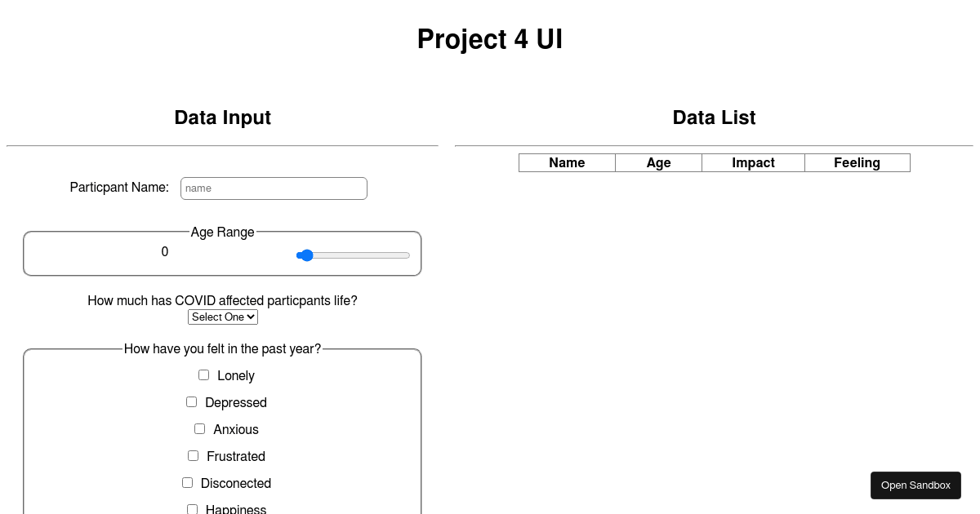
Task: Click the Project 4 UI title
Action: 489,39
